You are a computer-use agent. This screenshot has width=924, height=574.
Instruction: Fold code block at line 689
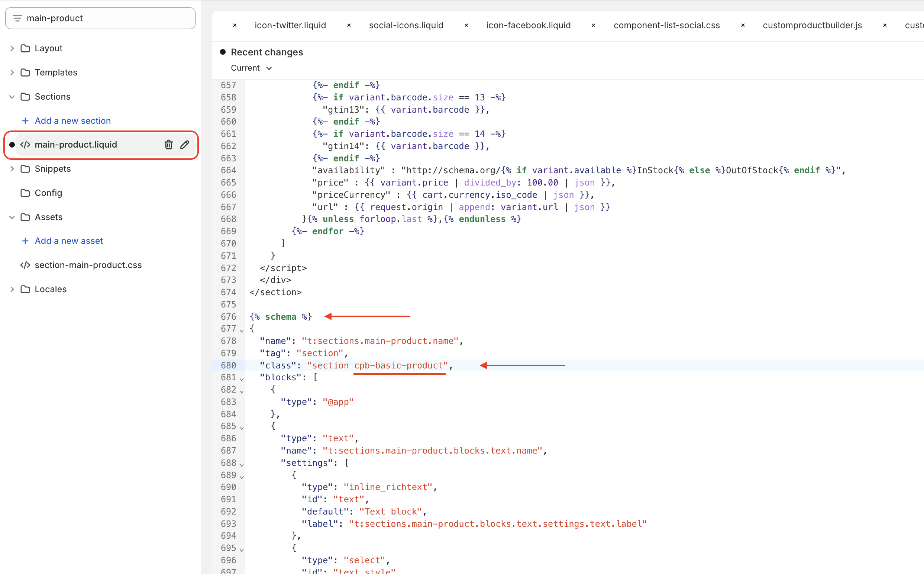point(242,477)
